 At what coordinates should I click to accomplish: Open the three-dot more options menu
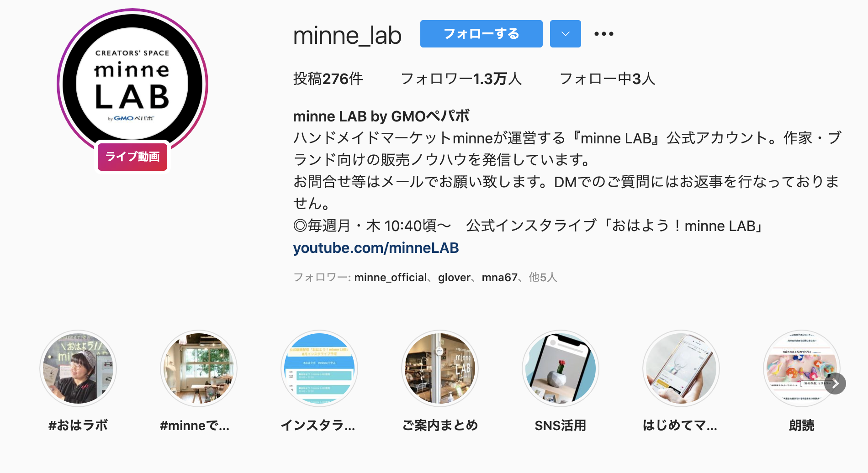pos(603,34)
